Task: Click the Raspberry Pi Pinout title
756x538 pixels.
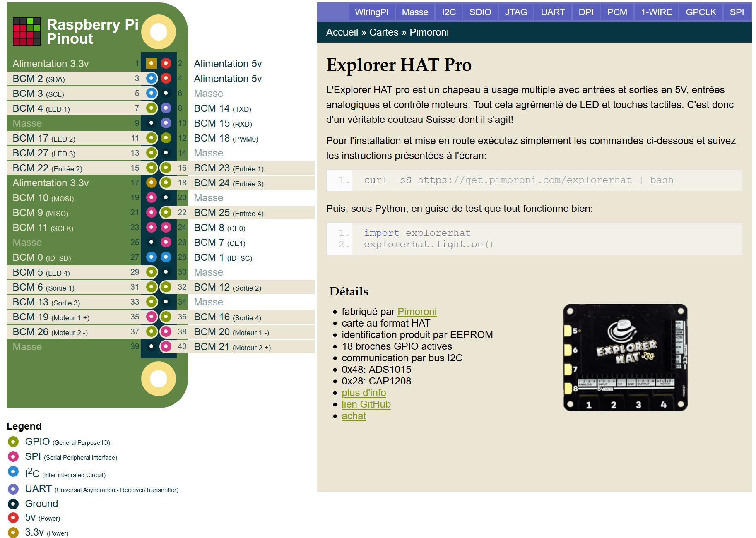Action: [92, 31]
